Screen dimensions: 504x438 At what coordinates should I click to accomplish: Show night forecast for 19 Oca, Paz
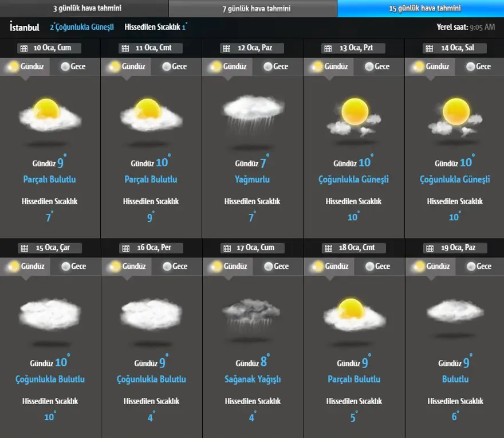pyautogui.click(x=479, y=267)
